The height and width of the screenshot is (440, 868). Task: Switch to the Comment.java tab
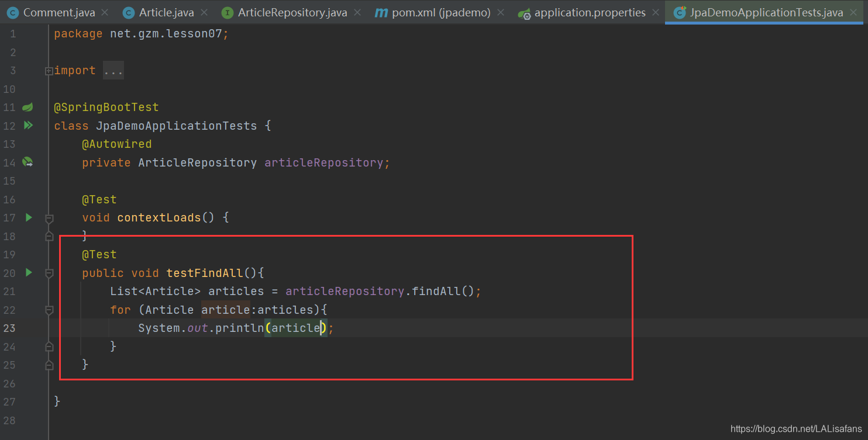point(58,12)
